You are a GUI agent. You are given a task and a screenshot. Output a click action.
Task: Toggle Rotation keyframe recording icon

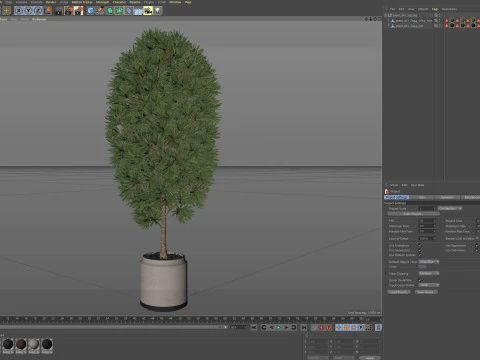[x=353, y=328]
